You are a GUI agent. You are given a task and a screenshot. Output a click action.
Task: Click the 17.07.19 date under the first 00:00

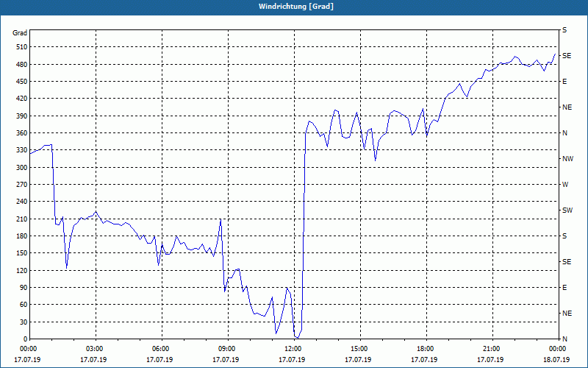(x=27, y=360)
